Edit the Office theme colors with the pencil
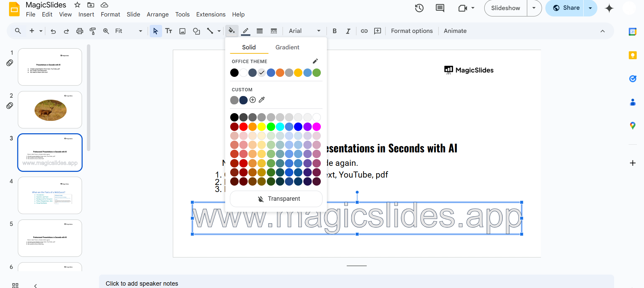The height and width of the screenshot is (288, 644). (315, 61)
